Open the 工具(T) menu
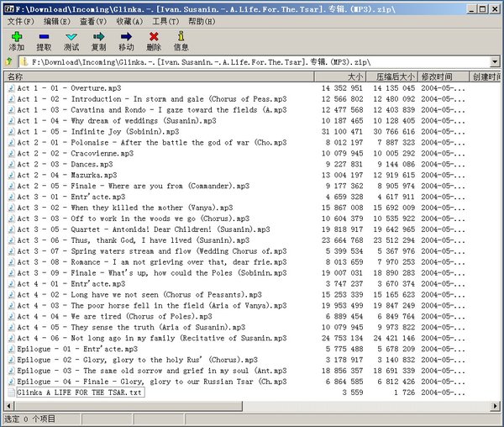The height and width of the screenshot is (427, 504). point(165,20)
